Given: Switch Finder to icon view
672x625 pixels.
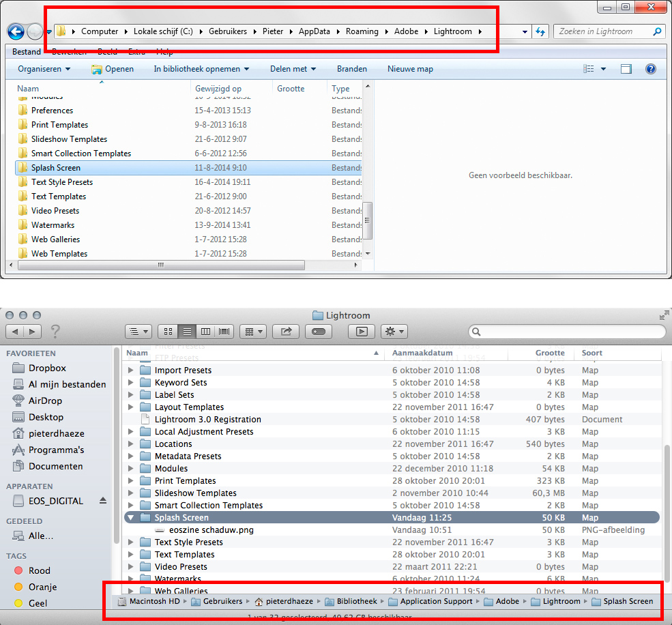Looking at the screenshot, I should 168,332.
